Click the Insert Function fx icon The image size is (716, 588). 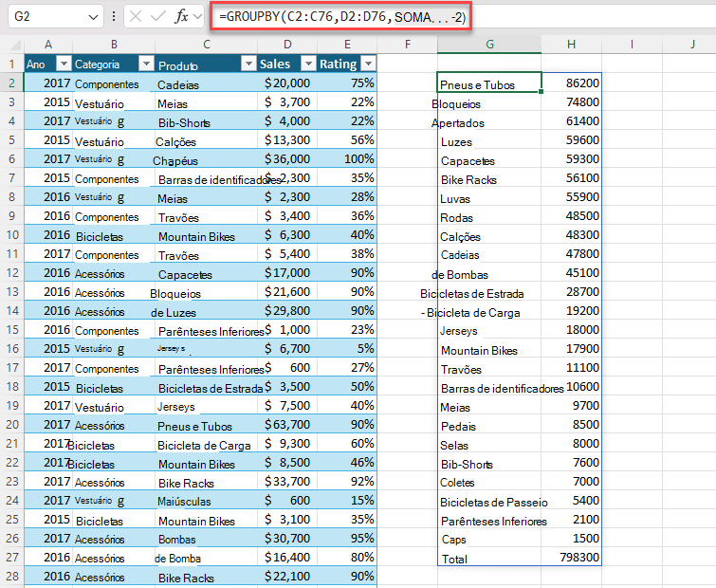point(181,16)
